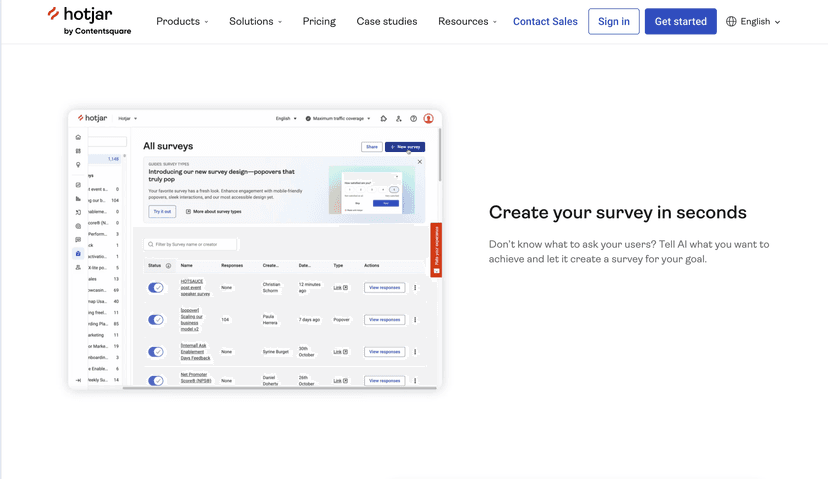
Task: Open the Pricing page
Action: (319, 22)
